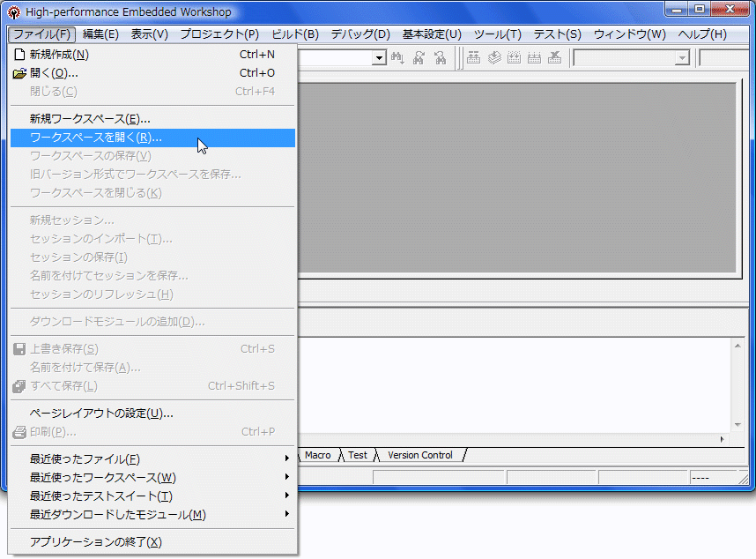Click the Update All Dependencies toolbar icon
This screenshot has height=559, width=756.
pos(534,57)
